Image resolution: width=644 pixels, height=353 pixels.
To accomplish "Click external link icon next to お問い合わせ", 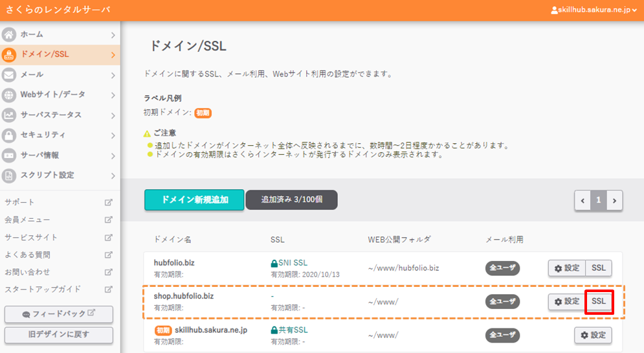I will tap(109, 272).
